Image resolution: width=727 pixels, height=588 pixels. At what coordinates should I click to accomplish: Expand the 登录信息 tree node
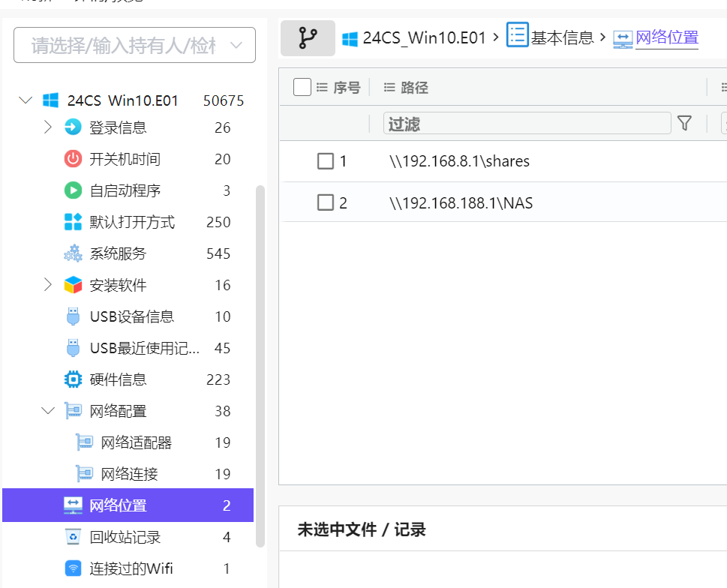pos(48,127)
